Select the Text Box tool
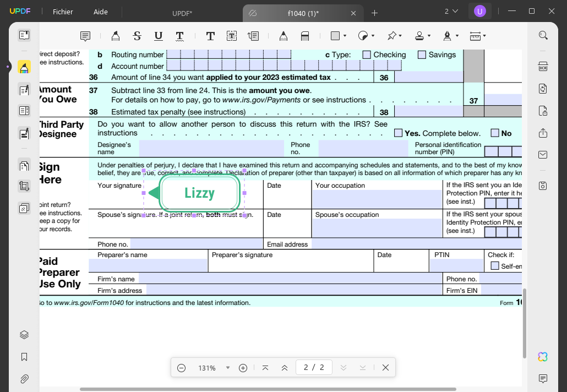 coord(231,36)
